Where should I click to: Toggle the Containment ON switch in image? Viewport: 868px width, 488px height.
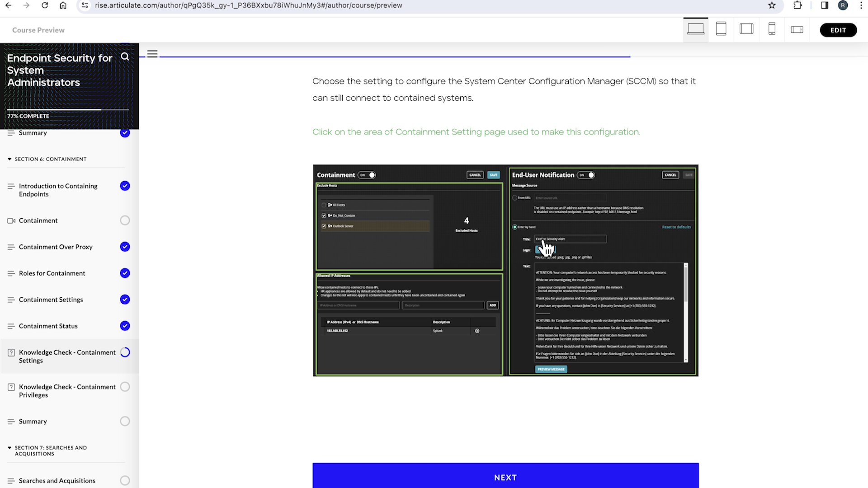tap(367, 175)
